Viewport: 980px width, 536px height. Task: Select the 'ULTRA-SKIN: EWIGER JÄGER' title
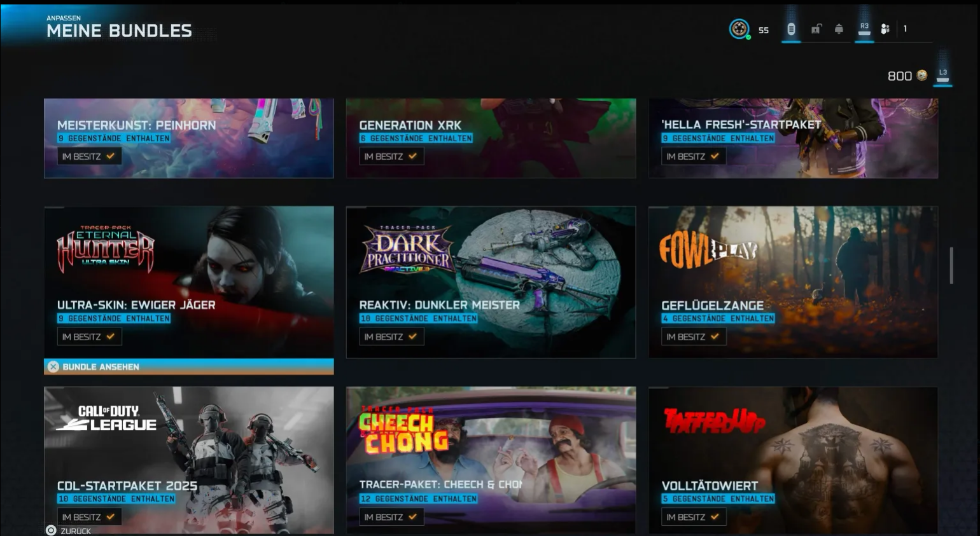click(x=136, y=305)
